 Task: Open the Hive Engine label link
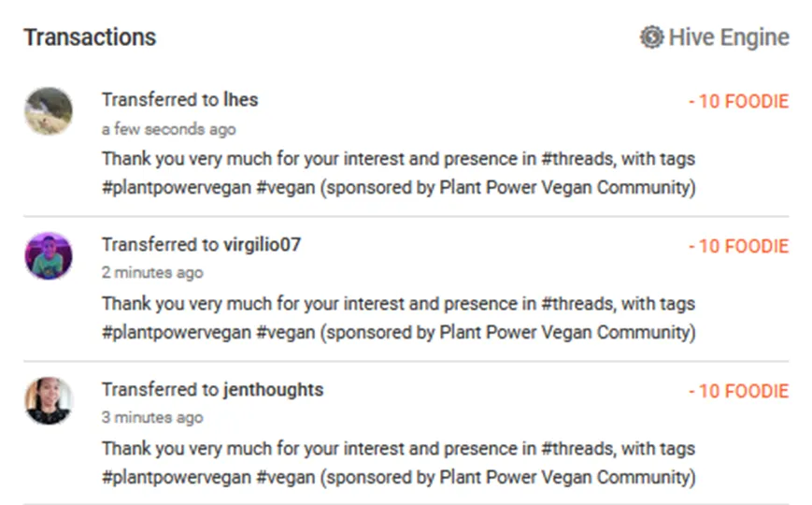[x=729, y=37]
